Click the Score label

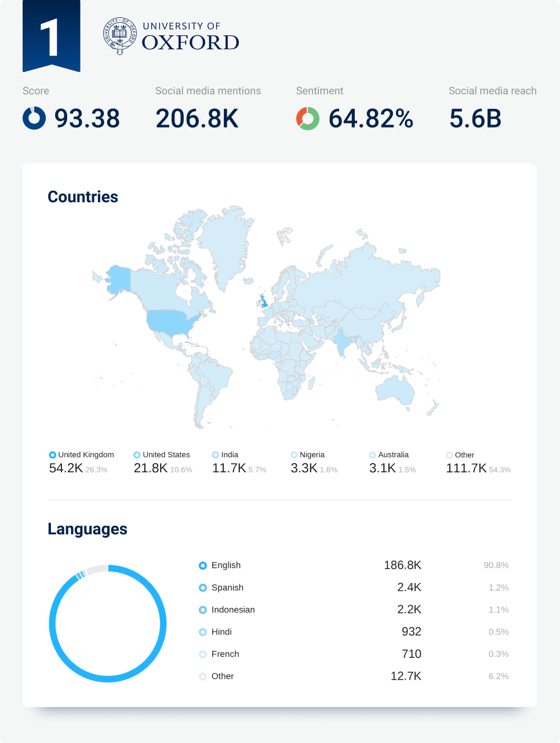(36, 91)
